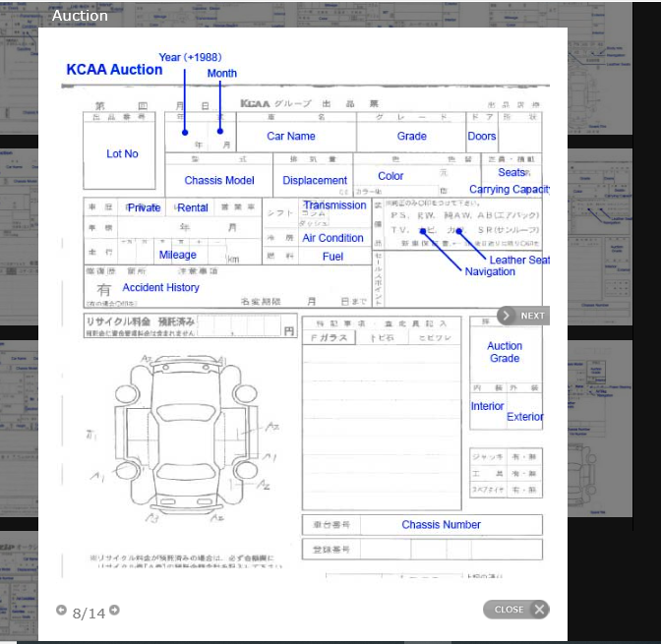Open the dimmed third-row right auction sheet thumbnail
This screenshot has width=661, height=644.
pyautogui.click(x=600, y=428)
